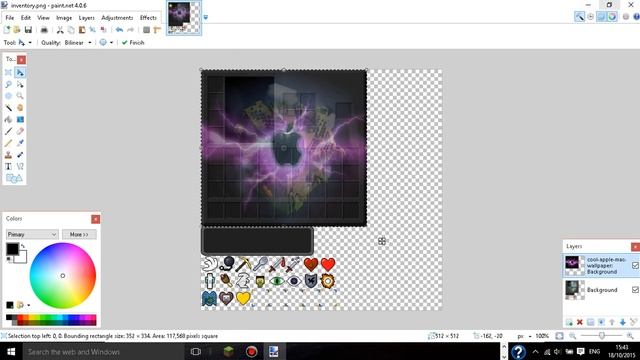
Task: Toggle the Tools window button top right
Action: [579, 17]
